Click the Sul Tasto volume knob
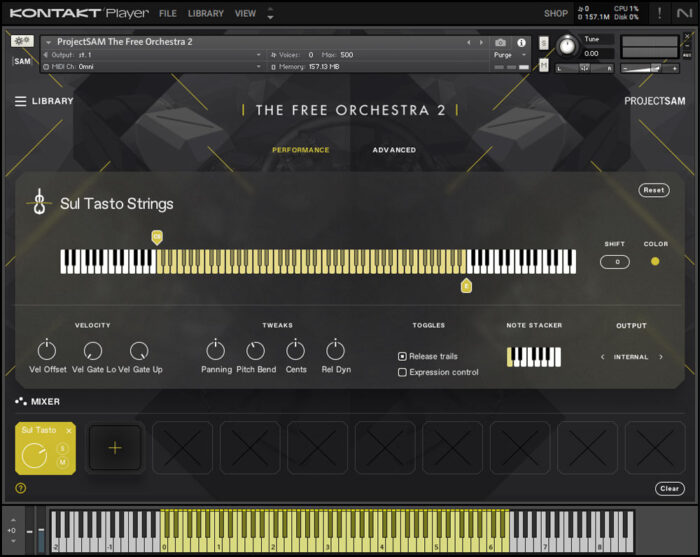Screen dimensions: 700x557 tap(34, 456)
